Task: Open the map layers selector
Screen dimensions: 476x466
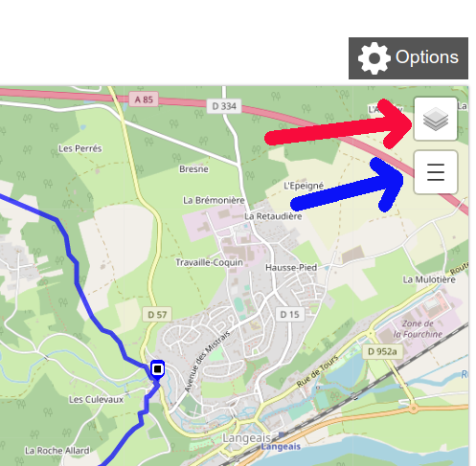Action: tap(436, 119)
